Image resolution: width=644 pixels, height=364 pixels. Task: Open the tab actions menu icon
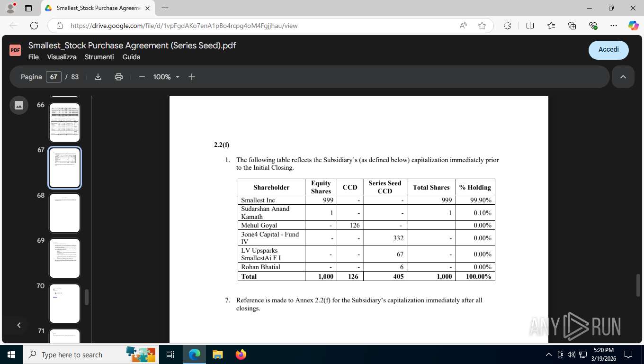[28, 8]
